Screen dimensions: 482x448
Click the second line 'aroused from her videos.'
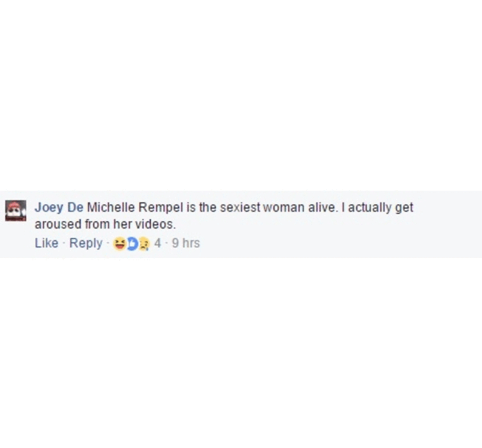[x=105, y=225]
